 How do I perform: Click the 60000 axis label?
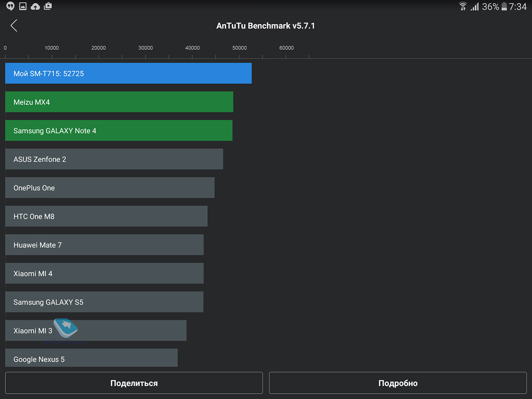pyautogui.click(x=286, y=48)
